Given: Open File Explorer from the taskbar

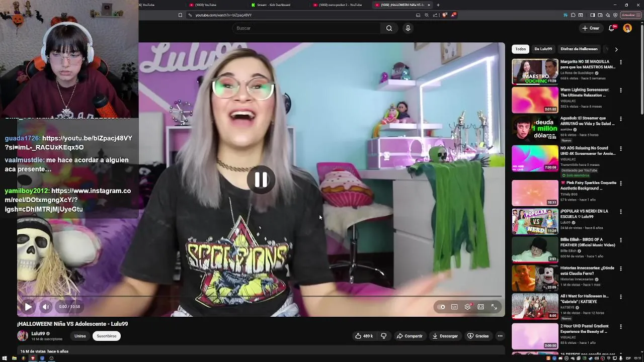Looking at the screenshot, I should tap(14, 358).
